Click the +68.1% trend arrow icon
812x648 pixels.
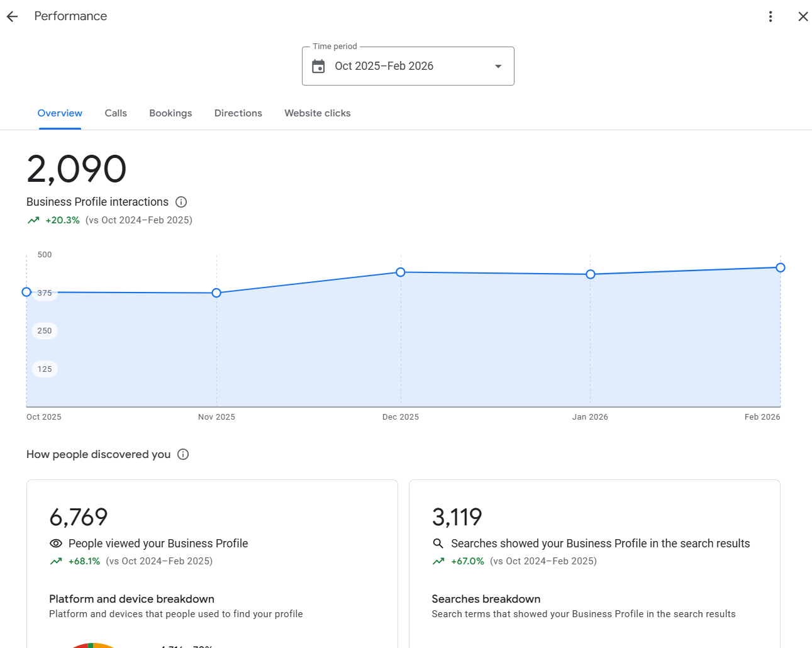(56, 561)
